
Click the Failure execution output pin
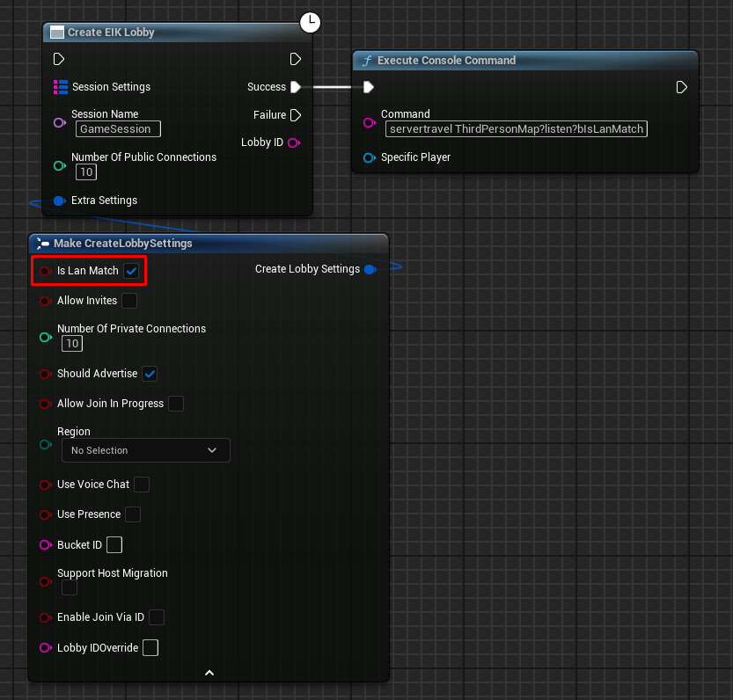pos(296,115)
